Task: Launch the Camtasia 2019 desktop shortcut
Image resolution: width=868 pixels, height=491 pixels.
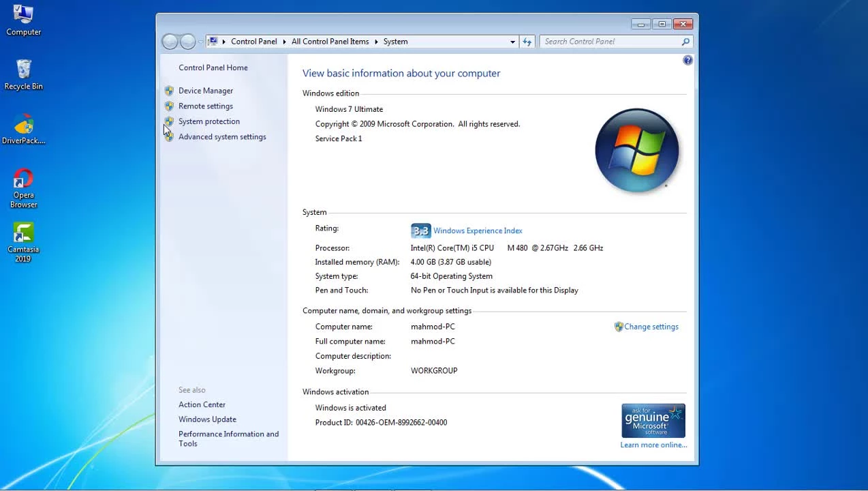Action: (23, 243)
